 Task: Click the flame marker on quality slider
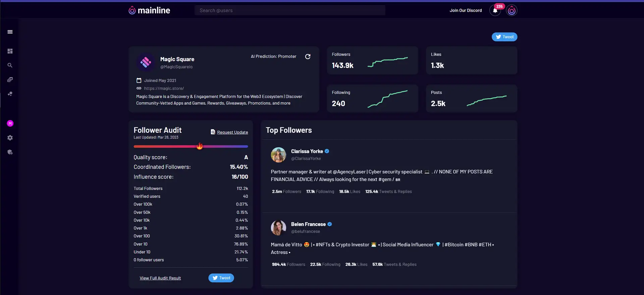click(200, 146)
